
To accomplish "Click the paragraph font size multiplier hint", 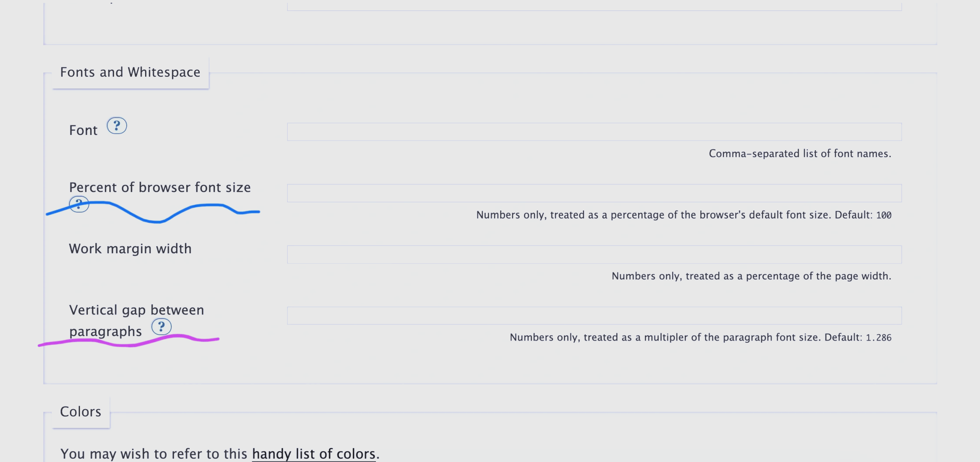I will [700, 337].
